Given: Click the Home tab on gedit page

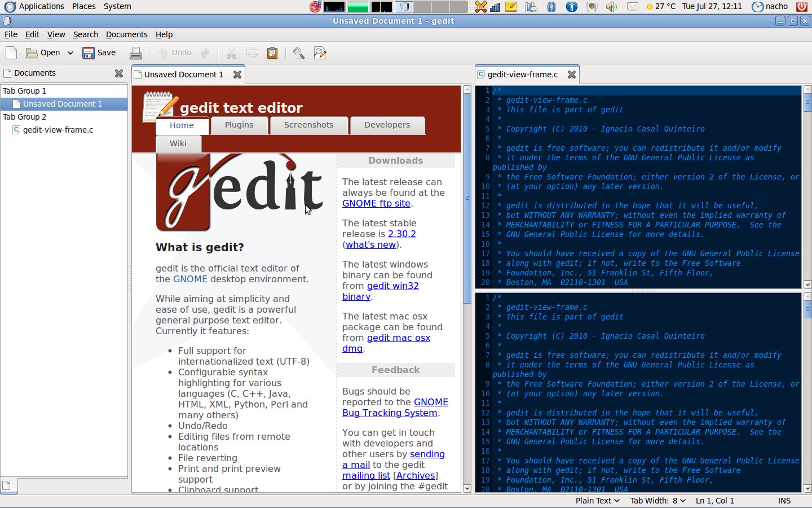Looking at the screenshot, I should coord(182,125).
